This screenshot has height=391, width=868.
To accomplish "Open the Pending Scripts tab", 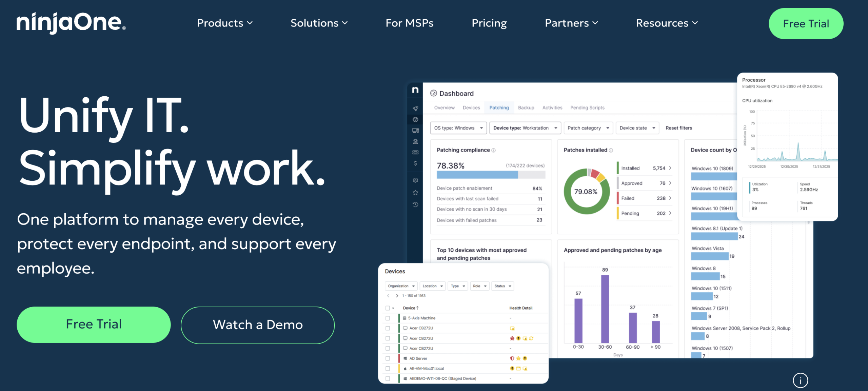I will [x=587, y=107].
